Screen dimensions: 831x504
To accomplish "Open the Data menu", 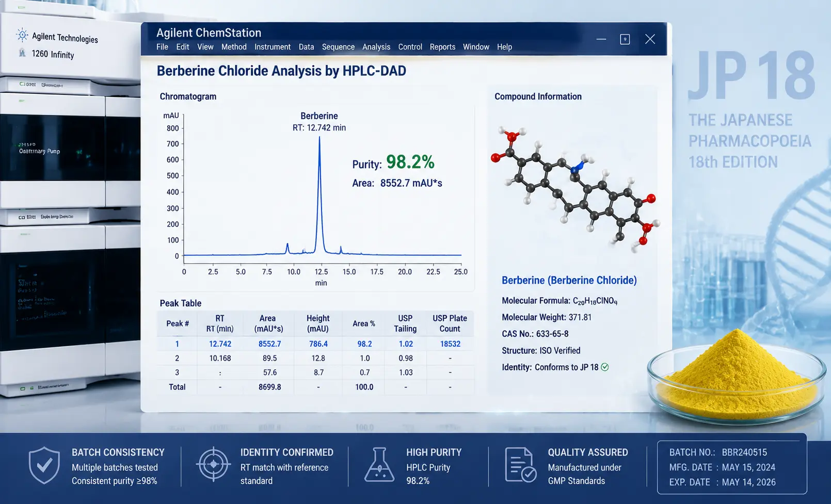I will coord(306,47).
